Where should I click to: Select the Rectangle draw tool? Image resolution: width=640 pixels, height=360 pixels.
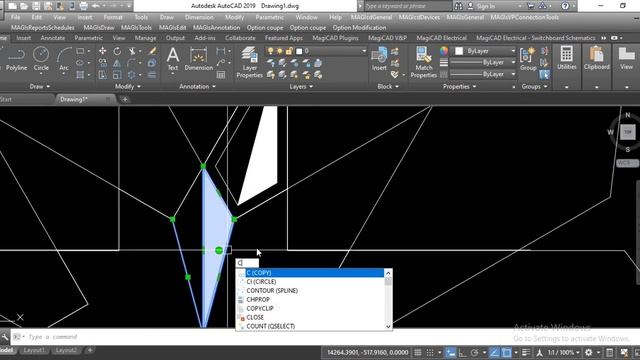pyautogui.click(x=80, y=51)
